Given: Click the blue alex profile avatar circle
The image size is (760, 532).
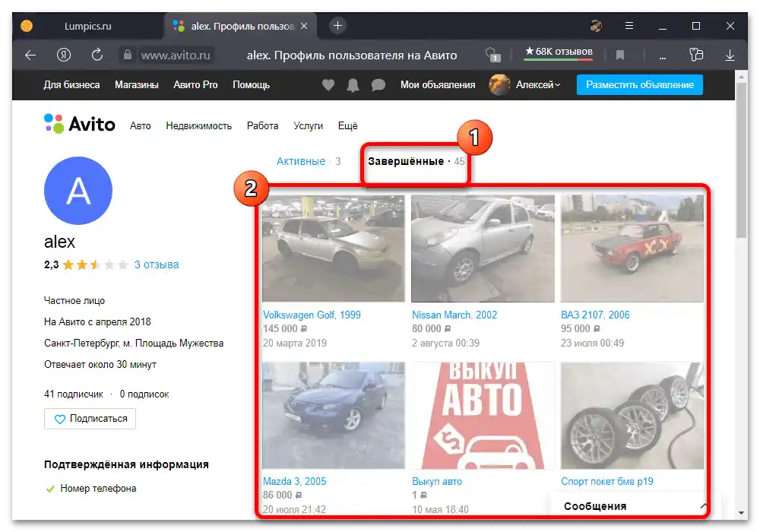Looking at the screenshot, I should [78, 191].
